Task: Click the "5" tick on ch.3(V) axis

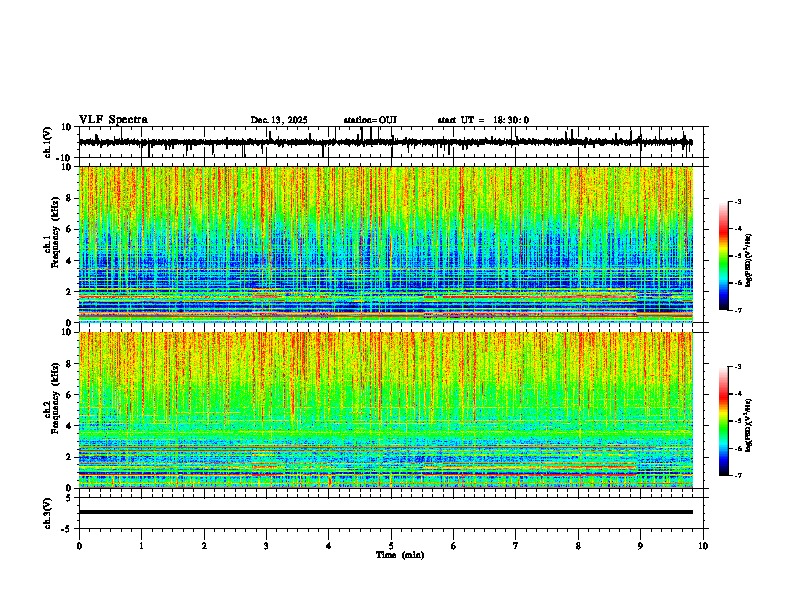Action: 70,497
